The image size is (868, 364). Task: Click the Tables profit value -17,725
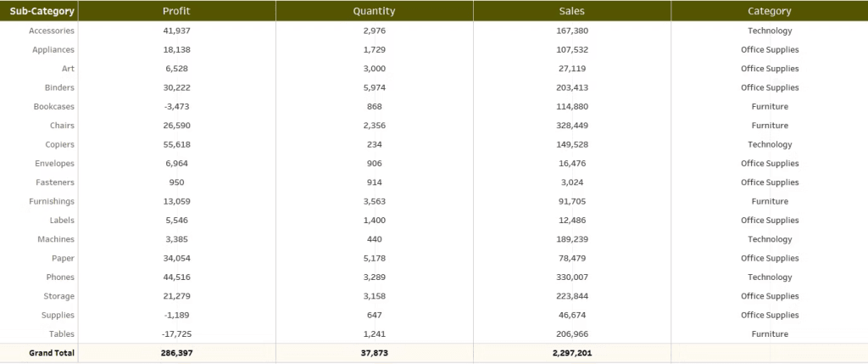point(176,334)
